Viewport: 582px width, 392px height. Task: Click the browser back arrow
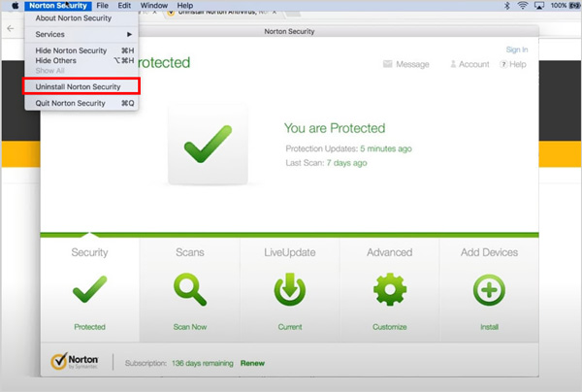(x=11, y=28)
